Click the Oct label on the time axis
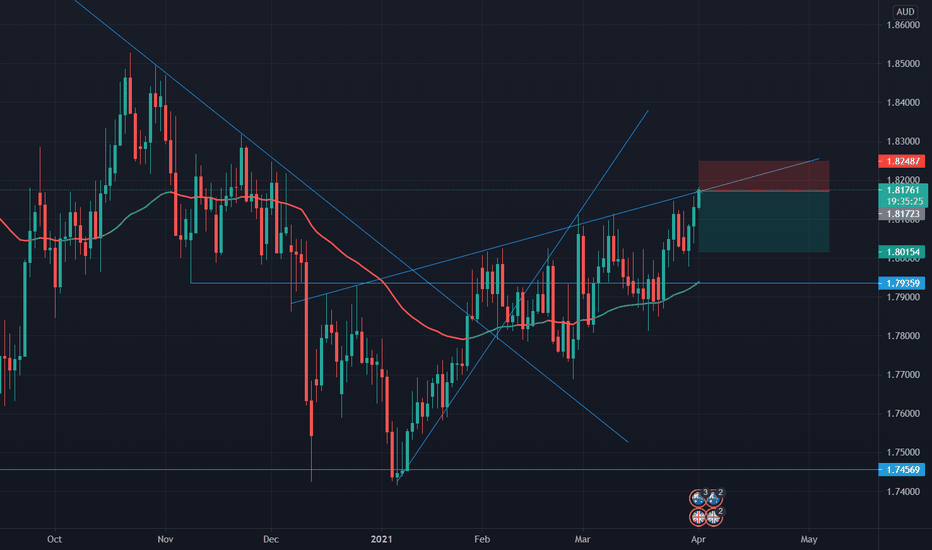Viewport: 932px width, 550px height. 54,539
